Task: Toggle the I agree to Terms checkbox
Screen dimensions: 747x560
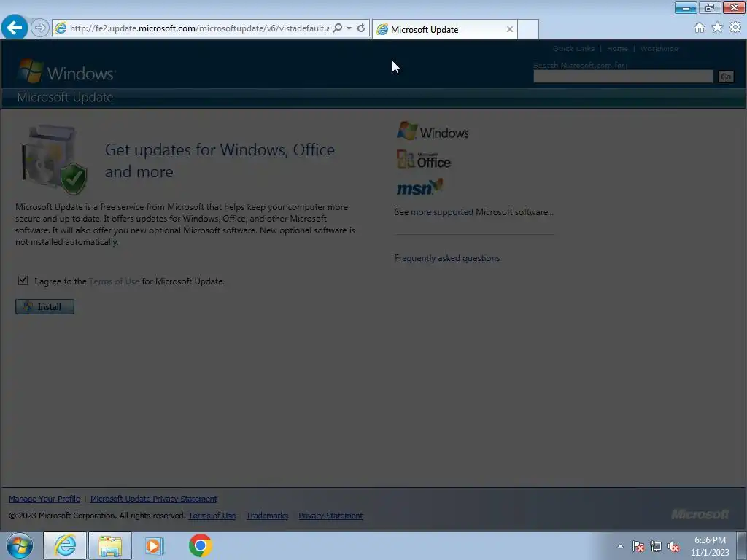Action: click(23, 281)
